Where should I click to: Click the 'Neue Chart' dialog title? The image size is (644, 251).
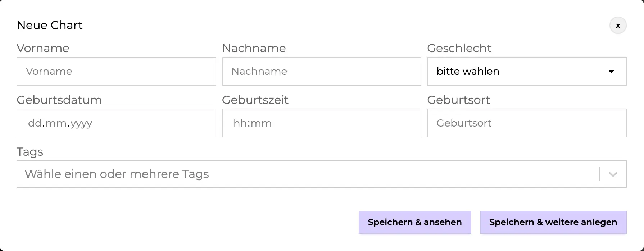coord(50,25)
